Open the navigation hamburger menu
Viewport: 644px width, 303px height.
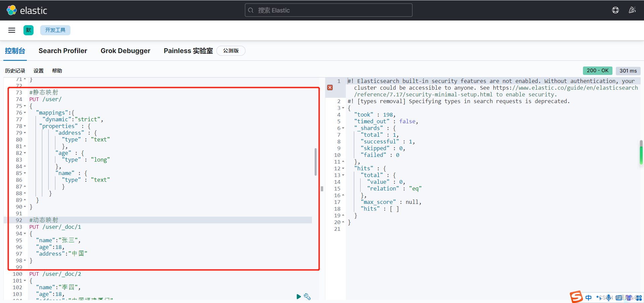[12, 30]
